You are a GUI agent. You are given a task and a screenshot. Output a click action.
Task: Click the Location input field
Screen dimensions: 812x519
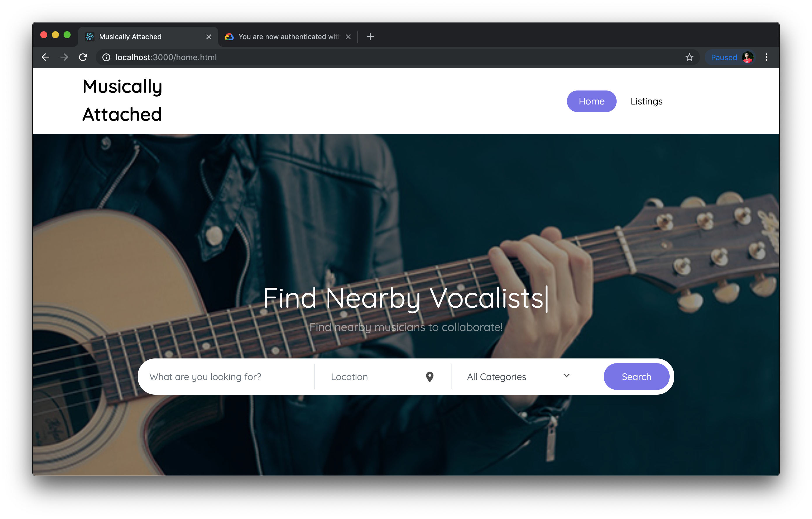point(374,377)
